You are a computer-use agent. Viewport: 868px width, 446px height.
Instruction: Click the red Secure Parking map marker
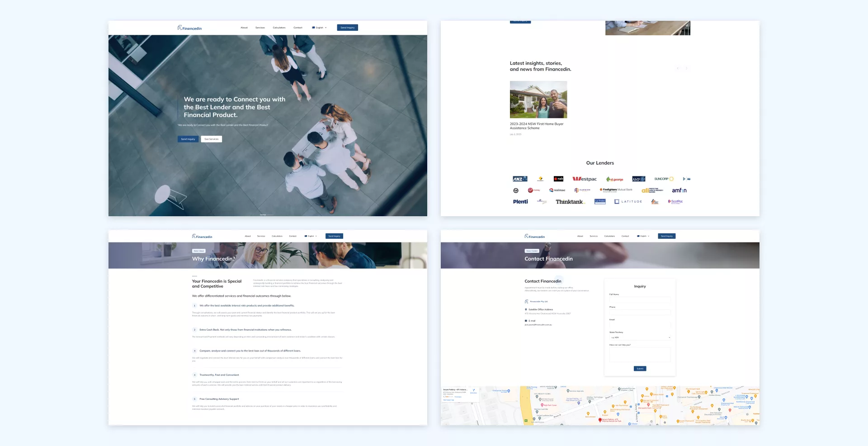coord(600,420)
